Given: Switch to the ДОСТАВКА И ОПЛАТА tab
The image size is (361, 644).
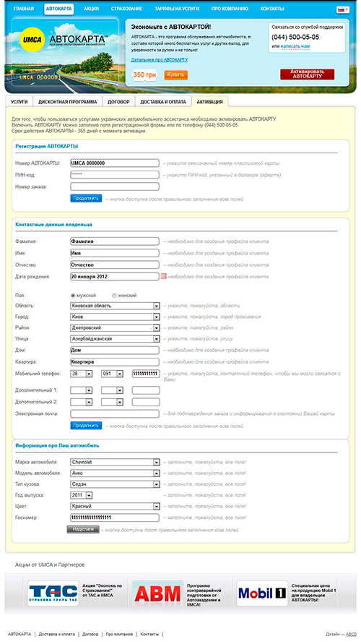Looking at the screenshot, I should coord(163,102).
